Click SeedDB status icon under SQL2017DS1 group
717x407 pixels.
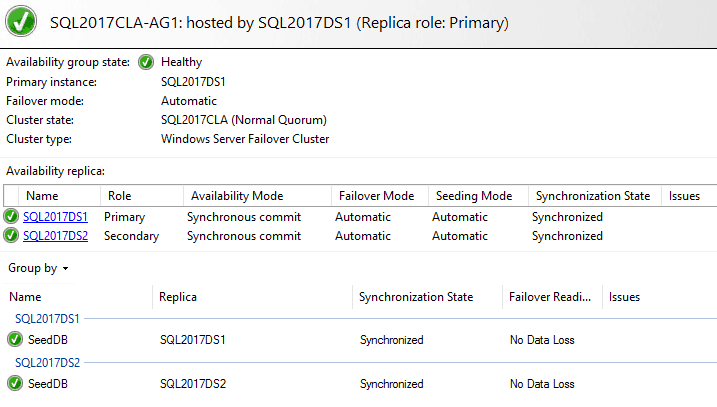pyautogui.click(x=15, y=339)
